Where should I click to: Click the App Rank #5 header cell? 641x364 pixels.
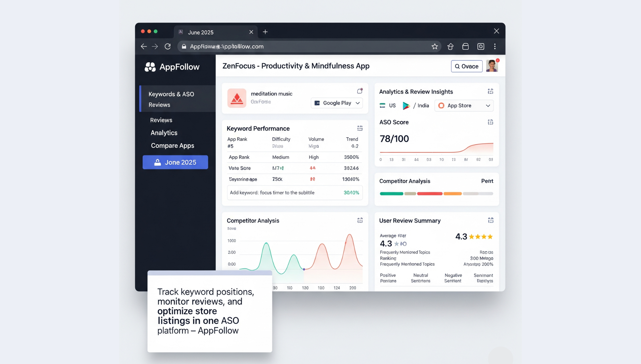(x=237, y=143)
